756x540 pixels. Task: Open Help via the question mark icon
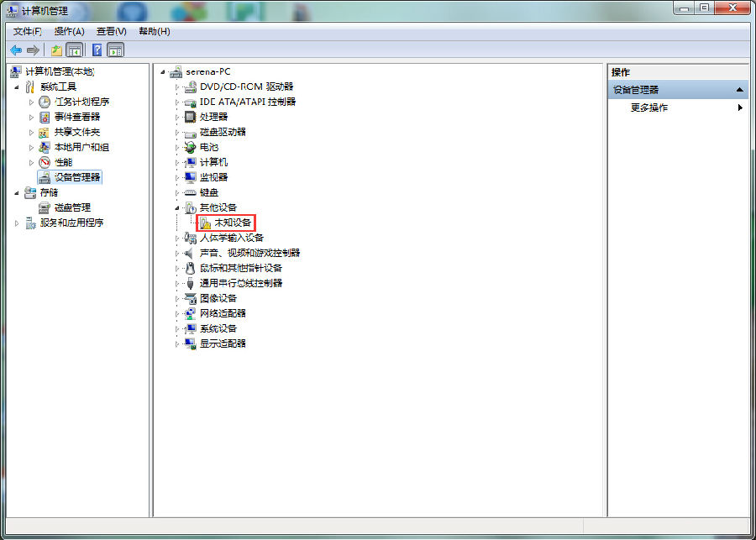97,50
